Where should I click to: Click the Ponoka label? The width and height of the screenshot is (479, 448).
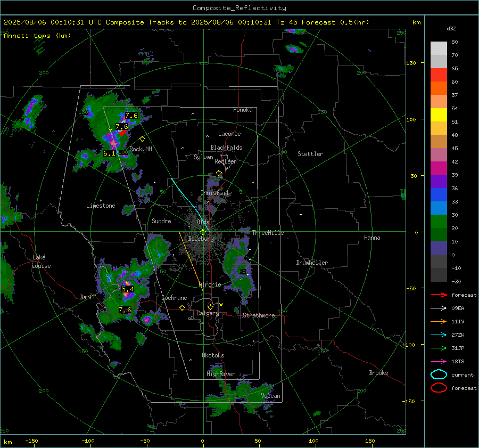tap(243, 110)
